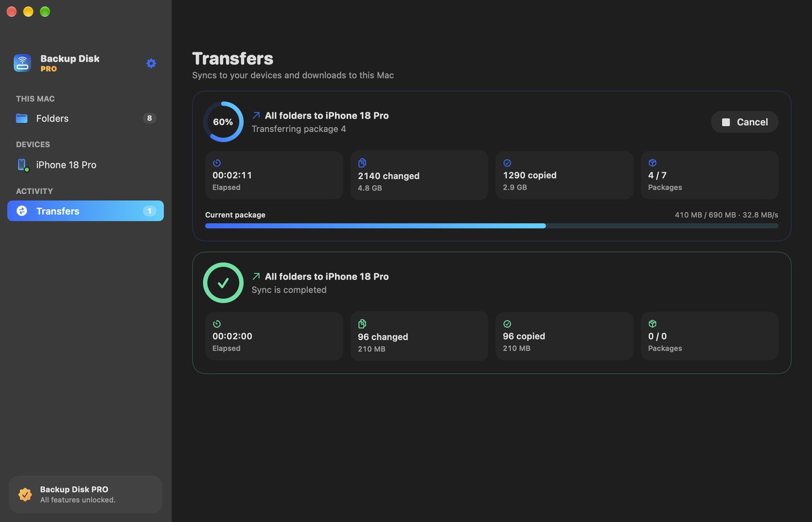
Task: Click the 'Current package' label
Action: point(235,215)
